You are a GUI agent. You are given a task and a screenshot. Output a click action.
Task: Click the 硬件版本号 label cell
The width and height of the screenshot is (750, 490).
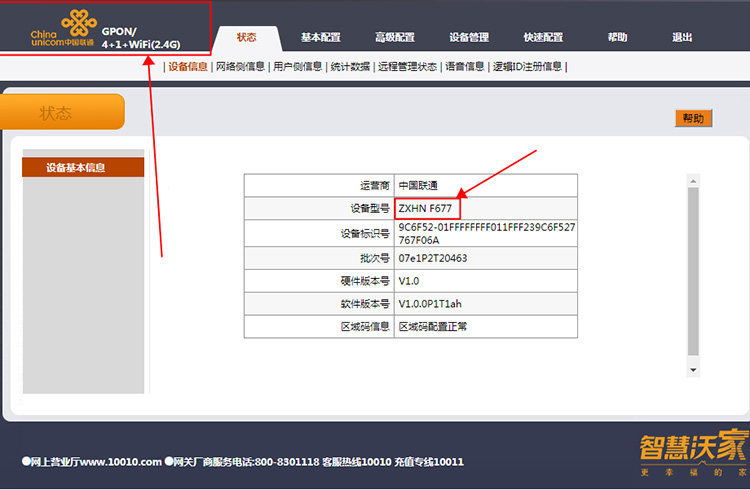point(319,281)
